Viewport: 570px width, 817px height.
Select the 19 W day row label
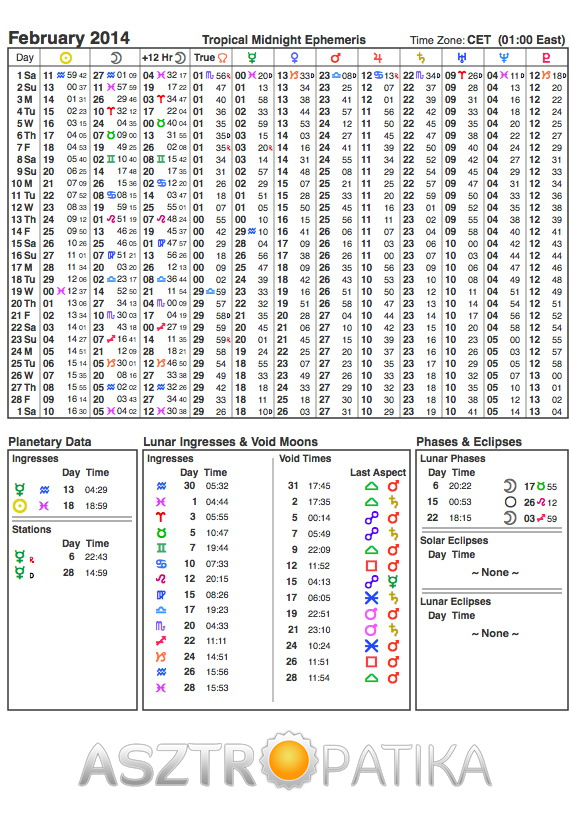[x=22, y=291]
